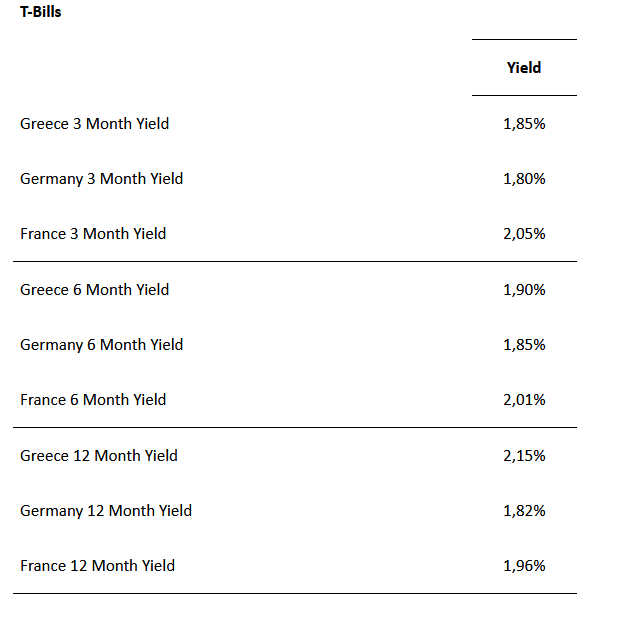631x629 pixels.
Task: Select the Greece 3 Month value 1,85%
Action: (524, 124)
